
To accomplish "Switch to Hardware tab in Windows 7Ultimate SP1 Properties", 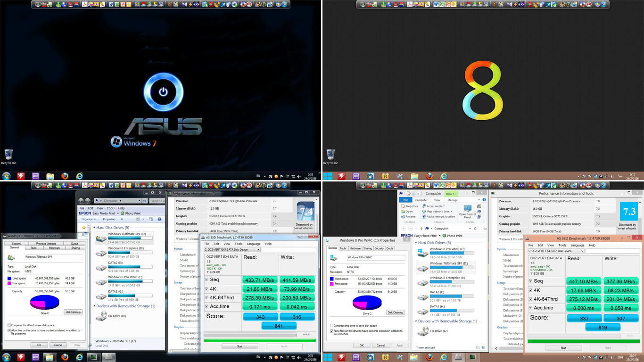I will point(54,248).
